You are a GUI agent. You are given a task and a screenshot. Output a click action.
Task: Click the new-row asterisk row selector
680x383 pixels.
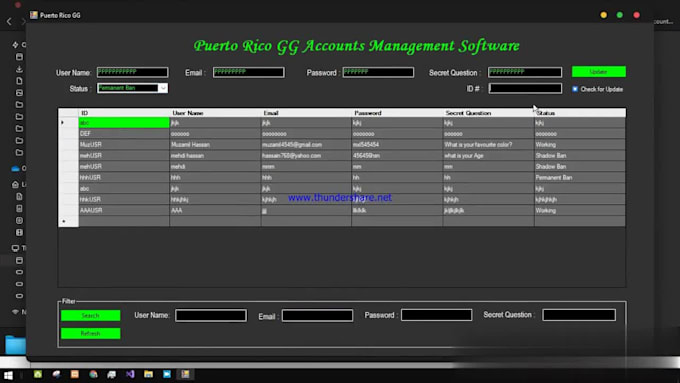point(68,221)
